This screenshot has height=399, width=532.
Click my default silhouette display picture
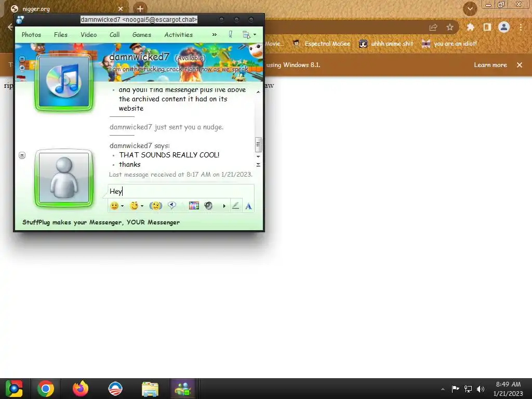64,178
